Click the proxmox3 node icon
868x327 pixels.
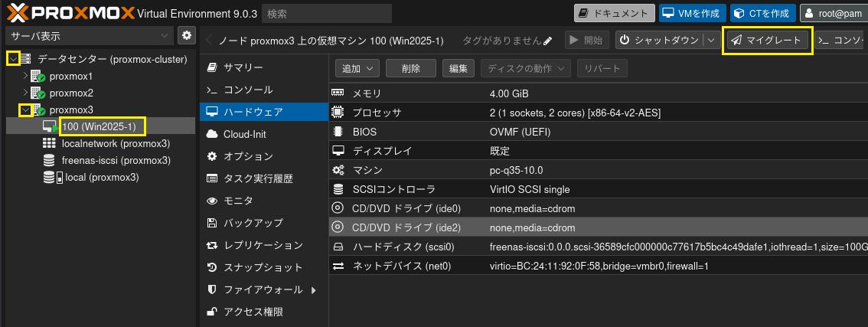tap(38, 110)
